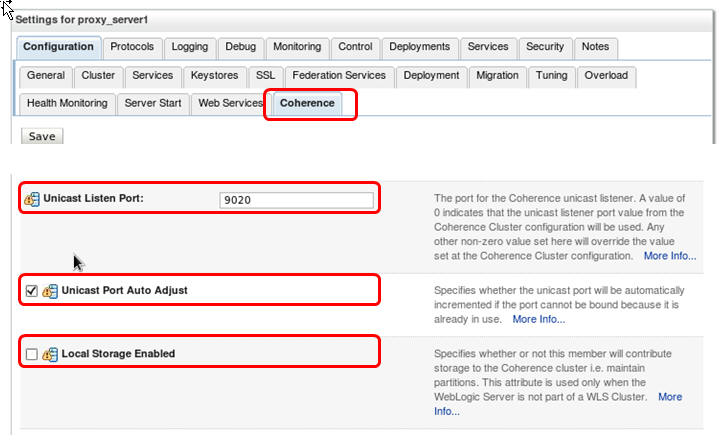Open More Info link for Unicast Listen Port
723x445 pixels.
coord(669,256)
